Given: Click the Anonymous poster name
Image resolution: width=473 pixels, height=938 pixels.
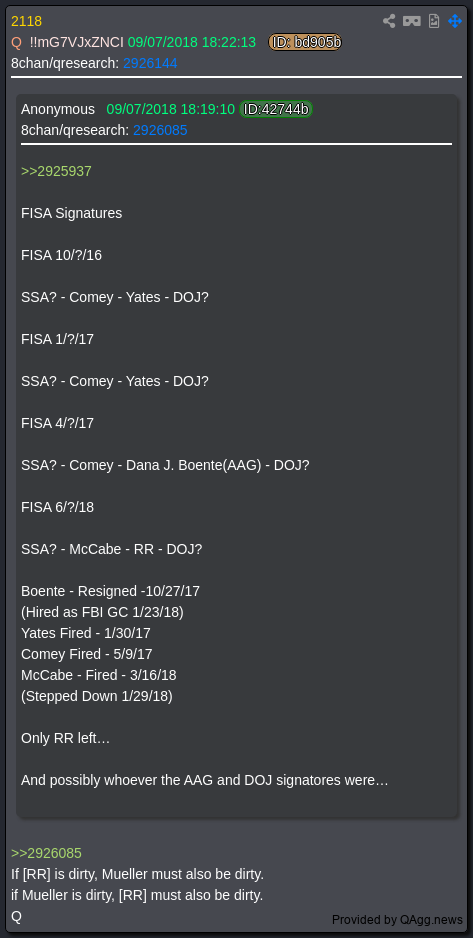Looking at the screenshot, I should (58, 109).
